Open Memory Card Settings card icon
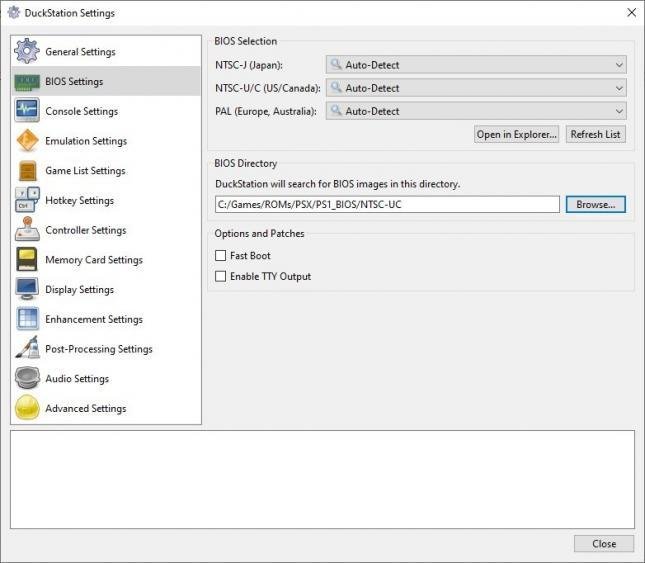The image size is (645, 563). 27,259
